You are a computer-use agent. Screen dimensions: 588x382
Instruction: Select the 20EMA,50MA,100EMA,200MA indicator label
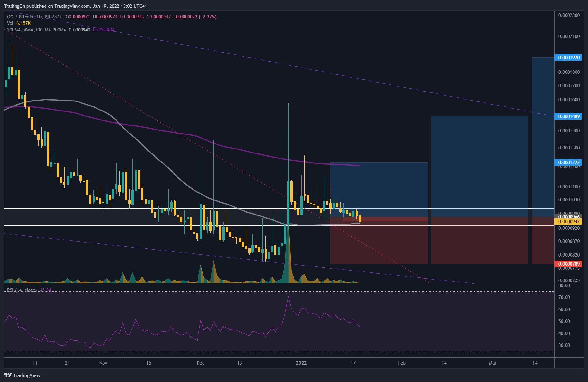click(x=37, y=30)
